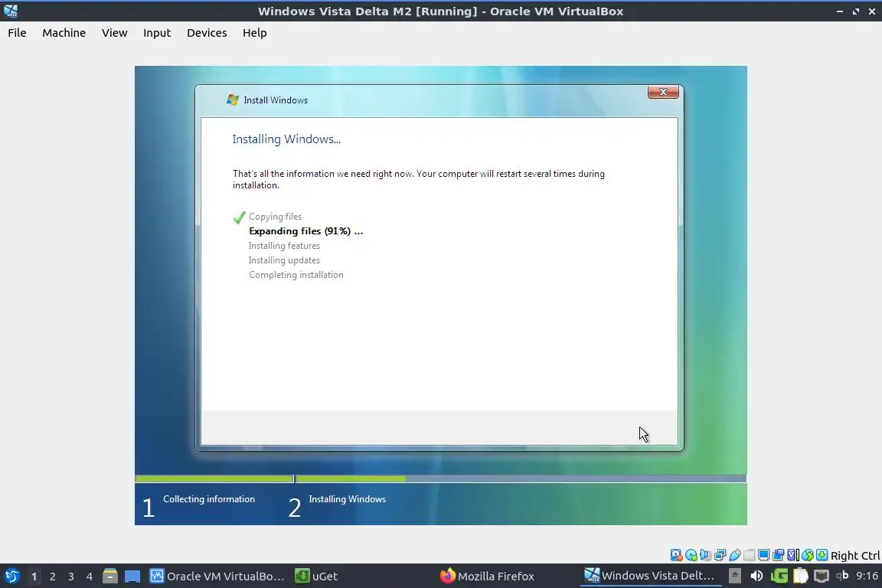882x588 pixels.
Task: Click the optical disk status icon
Action: [x=691, y=555]
